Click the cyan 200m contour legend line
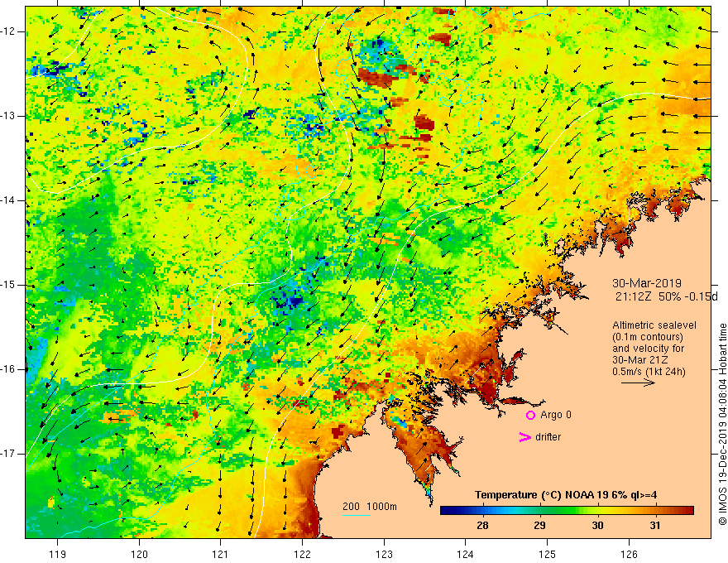Screen dimensions: 728x563 pos(356,515)
